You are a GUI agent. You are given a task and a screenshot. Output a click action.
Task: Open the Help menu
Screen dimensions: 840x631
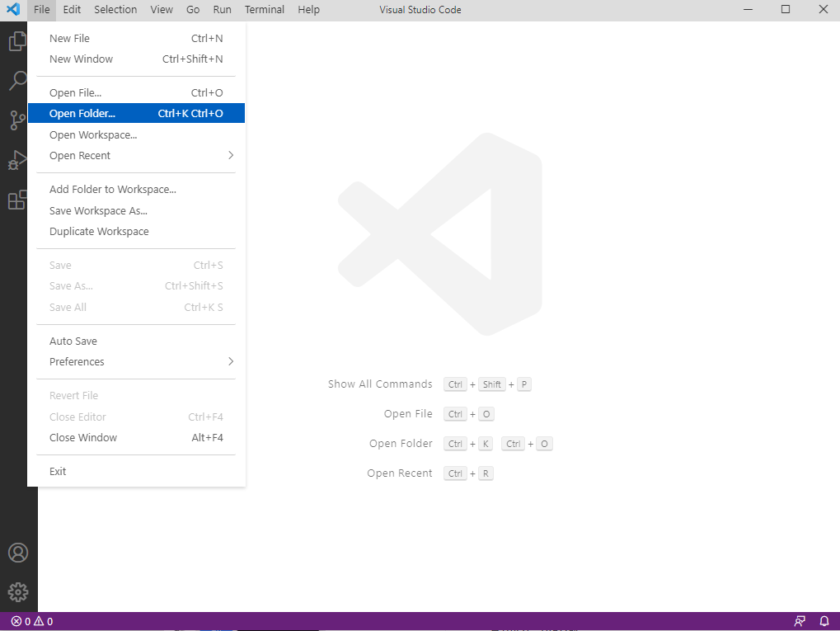coord(308,10)
